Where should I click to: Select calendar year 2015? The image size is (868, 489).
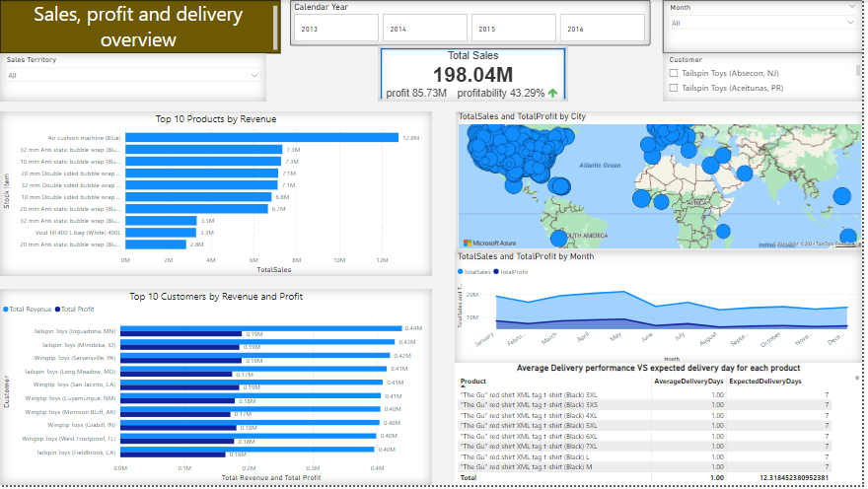(x=513, y=30)
